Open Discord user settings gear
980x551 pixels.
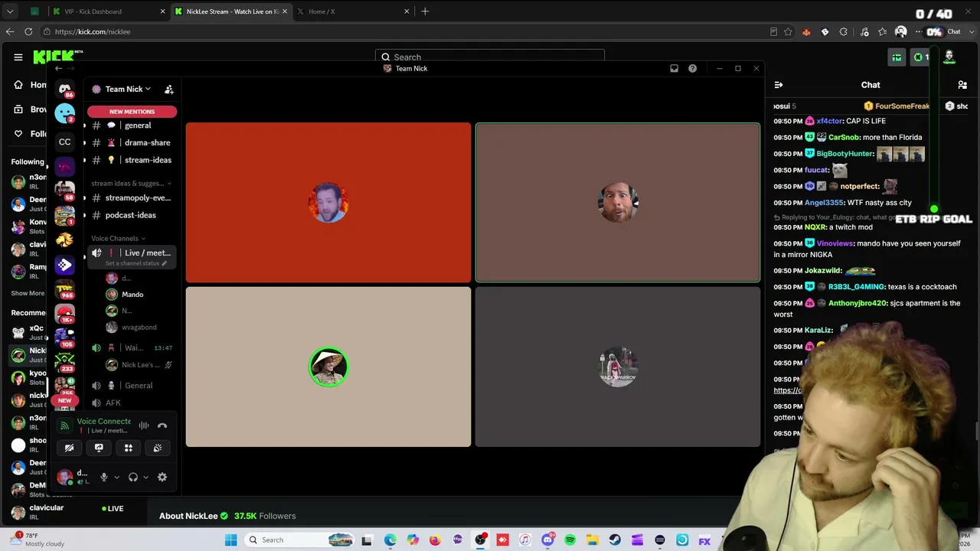pyautogui.click(x=162, y=477)
